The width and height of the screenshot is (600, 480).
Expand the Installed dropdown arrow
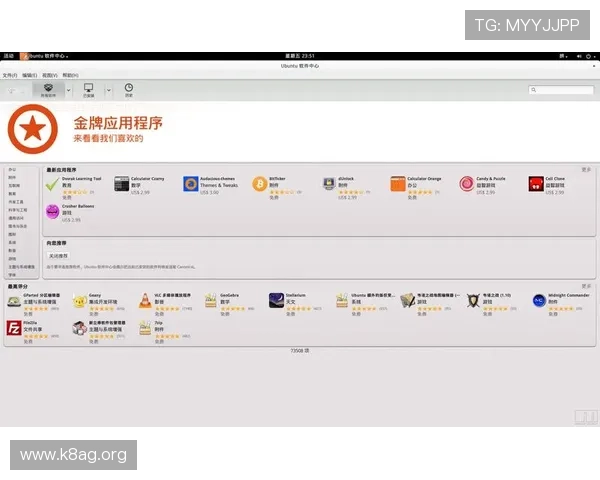tap(109, 91)
